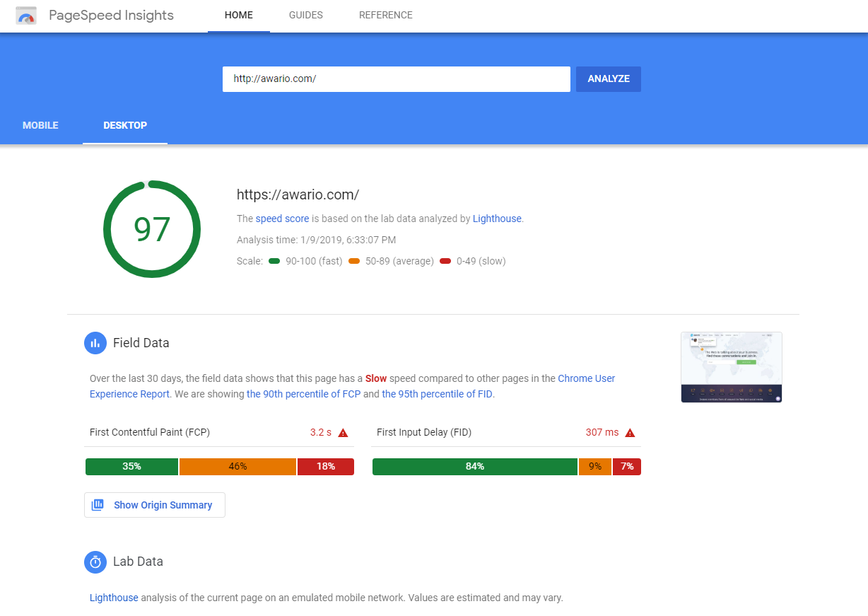Open the Chrome User Experience Report link
Image resolution: width=868 pixels, height=616 pixels.
click(352, 386)
